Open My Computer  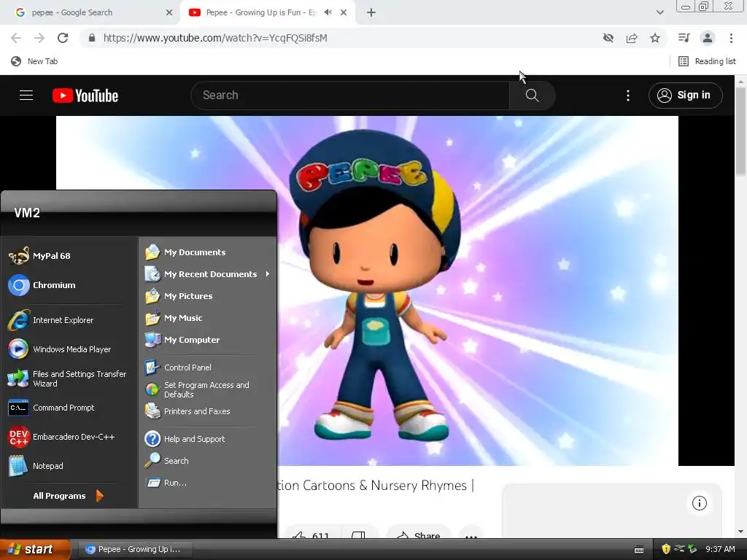pyautogui.click(x=208, y=340)
